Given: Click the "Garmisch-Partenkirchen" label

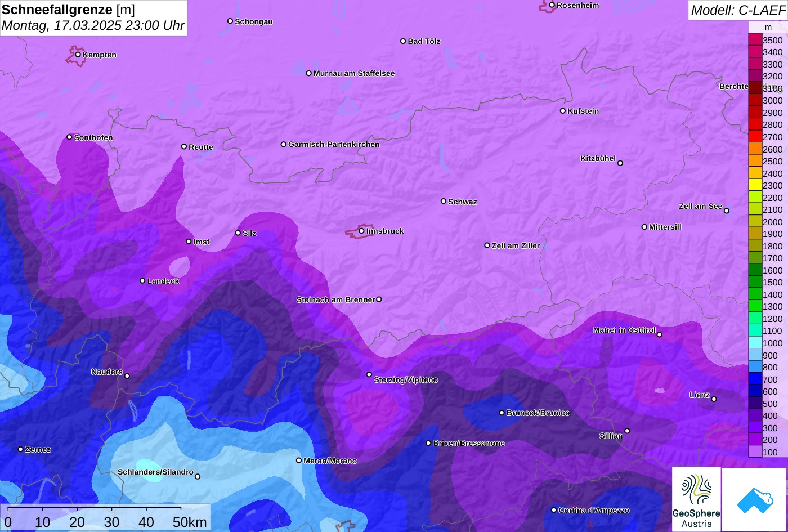Looking at the screenshot, I should [334, 144].
